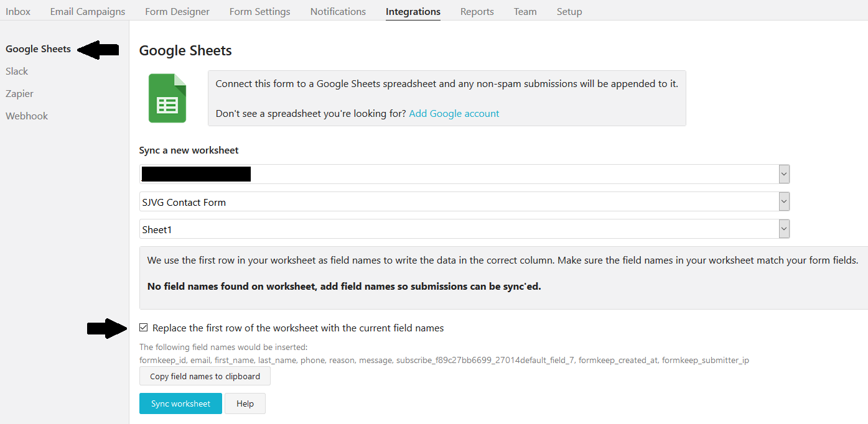
Task: Open the Form Settings tab
Action: 259,11
